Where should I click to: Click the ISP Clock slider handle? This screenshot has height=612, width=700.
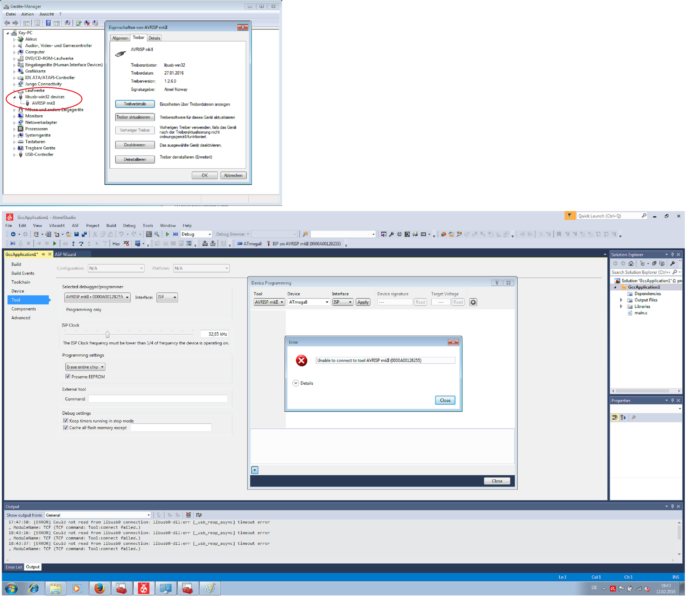[x=108, y=334]
